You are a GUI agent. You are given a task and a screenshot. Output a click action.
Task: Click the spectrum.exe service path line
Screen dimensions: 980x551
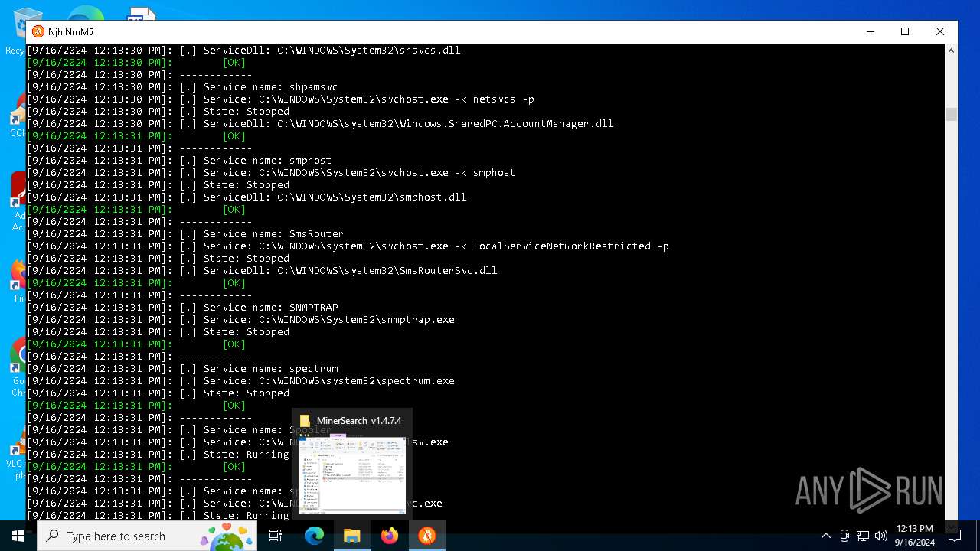(240, 381)
